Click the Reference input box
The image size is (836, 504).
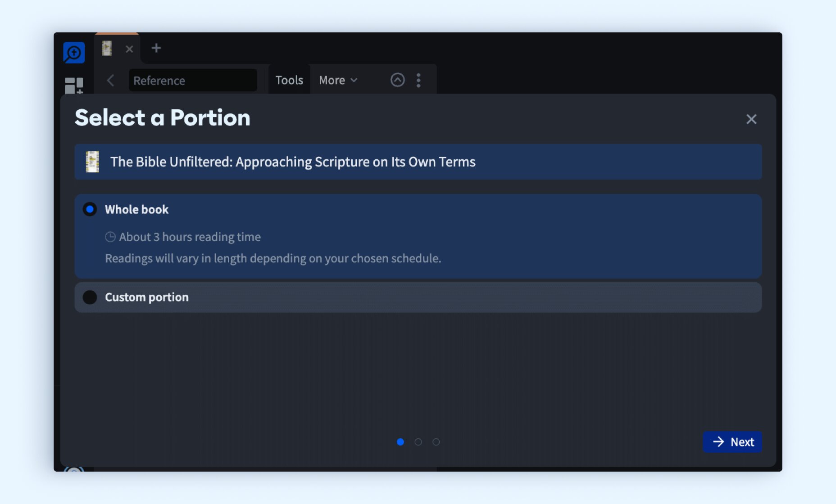[193, 80]
